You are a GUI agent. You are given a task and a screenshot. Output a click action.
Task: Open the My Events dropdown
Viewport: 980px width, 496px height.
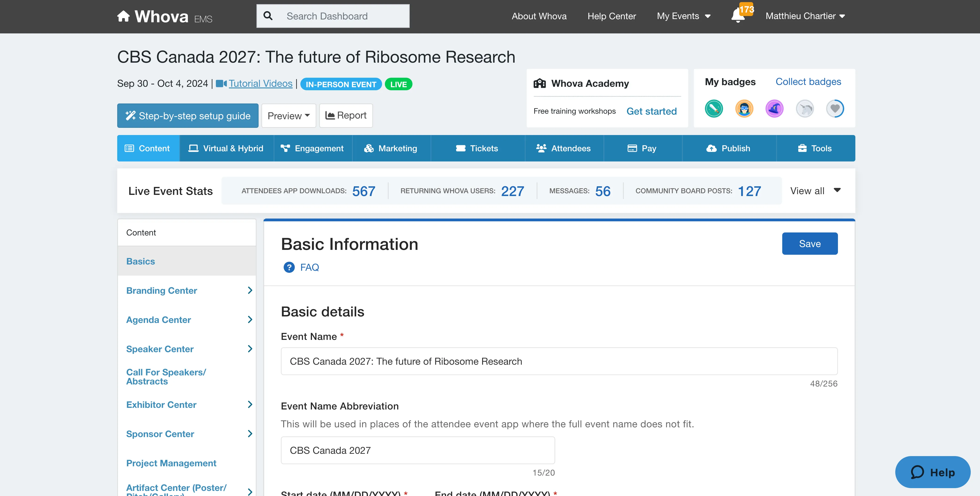(x=684, y=16)
